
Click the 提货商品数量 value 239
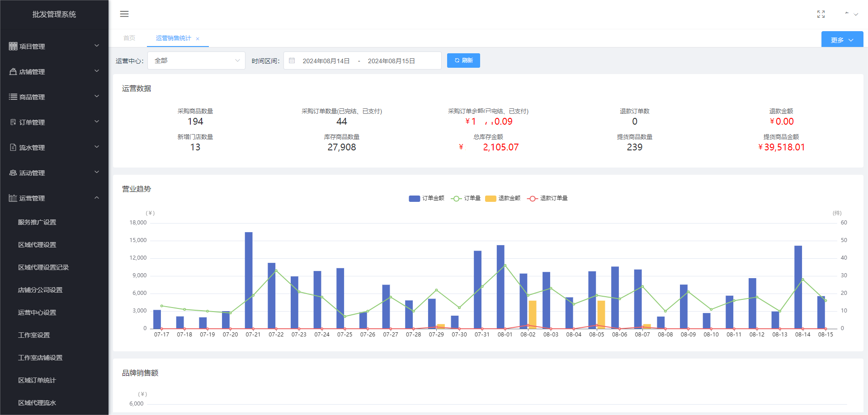[x=635, y=147]
